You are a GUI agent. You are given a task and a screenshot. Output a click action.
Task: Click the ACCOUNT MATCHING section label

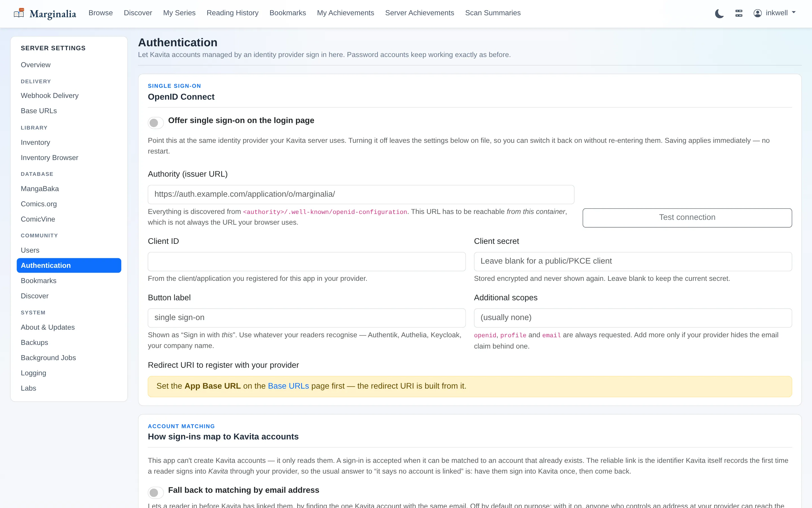tap(181, 426)
